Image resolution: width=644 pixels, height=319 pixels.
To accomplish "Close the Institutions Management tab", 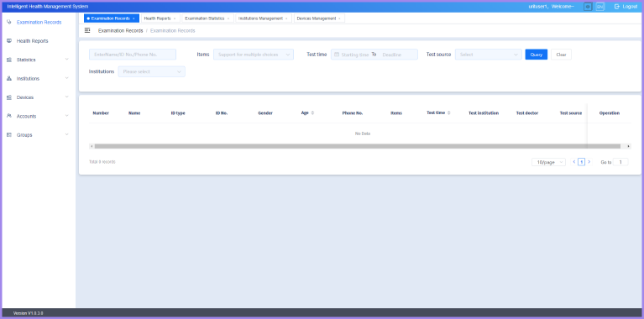I will (x=286, y=18).
